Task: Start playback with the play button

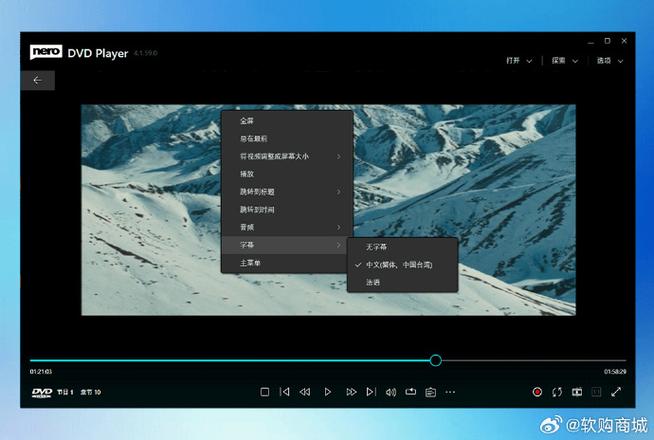Action: click(328, 392)
